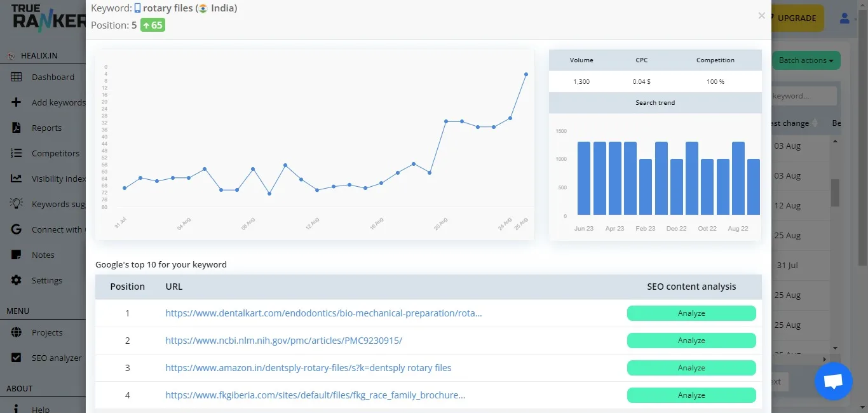Open the Dashboard menu item
This screenshot has width=868, height=413.
pos(53,77)
